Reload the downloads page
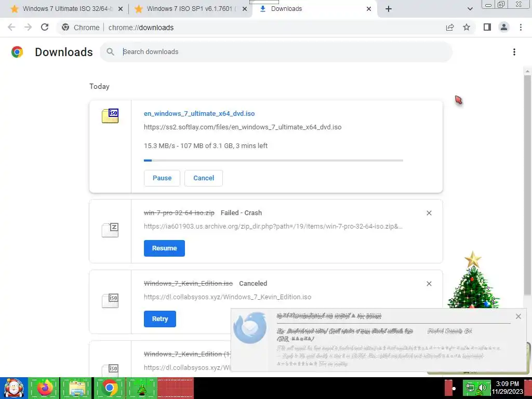This screenshot has height=399, width=532. click(45, 27)
